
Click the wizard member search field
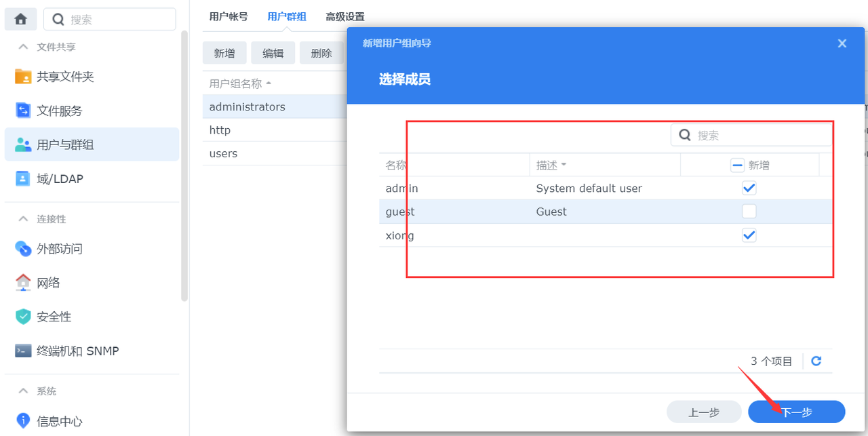click(x=751, y=135)
